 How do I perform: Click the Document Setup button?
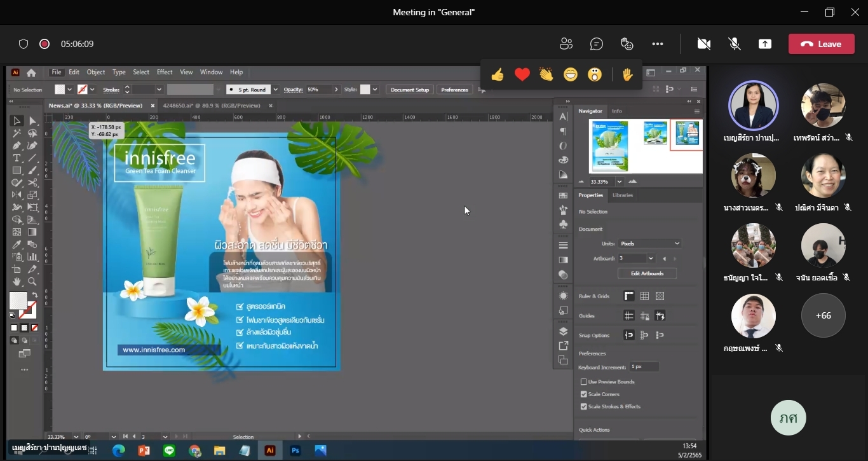[410, 90]
